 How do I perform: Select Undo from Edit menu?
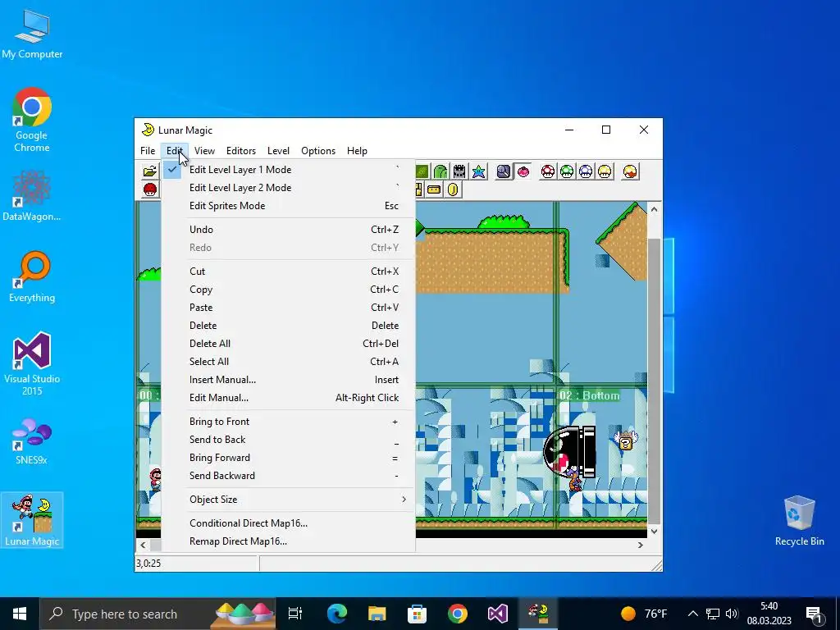(x=288, y=230)
